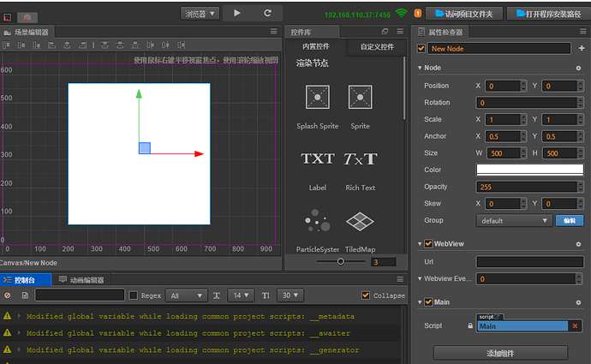Select the 场景编辑器 tab
Viewport: 591px width, 364px height.
(x=27, y=32)
